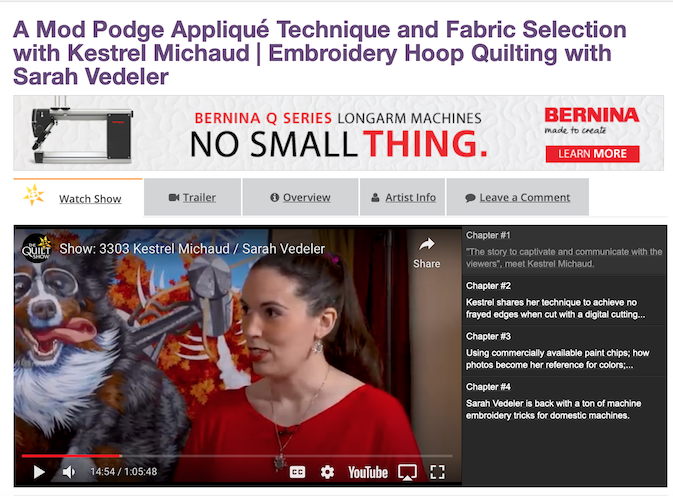The width and height of the screenshot is (673, 496).
Task: Click the YouTube logo in player
Action: 368,472
